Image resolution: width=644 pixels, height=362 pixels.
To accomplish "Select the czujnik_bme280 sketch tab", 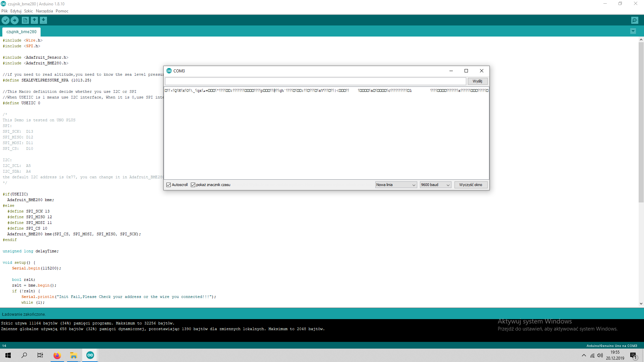I will click(21, 32).
